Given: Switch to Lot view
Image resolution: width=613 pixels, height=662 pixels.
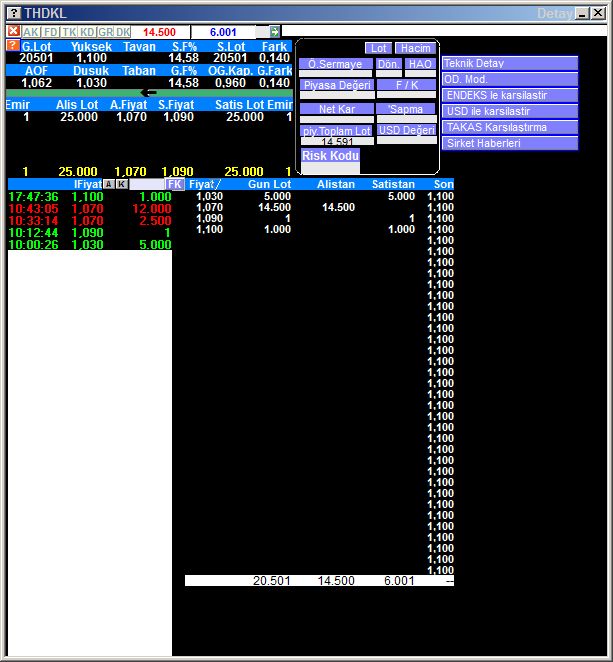Looking at the screenshot, I should 378,48.
